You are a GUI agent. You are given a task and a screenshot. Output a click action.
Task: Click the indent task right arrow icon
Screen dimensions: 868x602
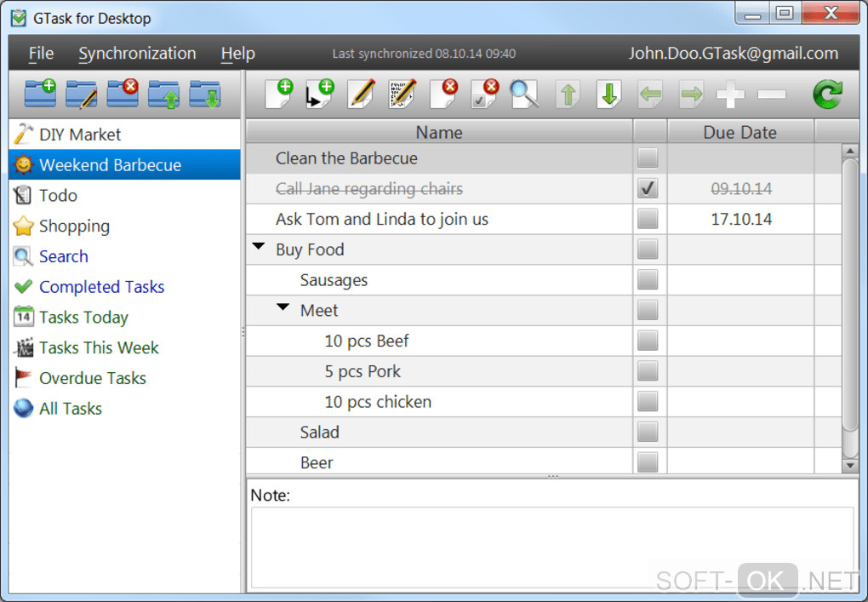coord(691,95)
